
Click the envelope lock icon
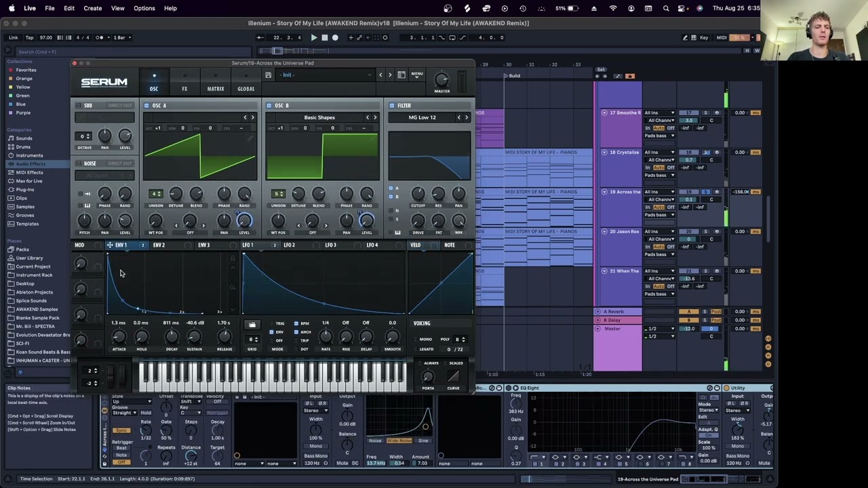pos(233,258)
